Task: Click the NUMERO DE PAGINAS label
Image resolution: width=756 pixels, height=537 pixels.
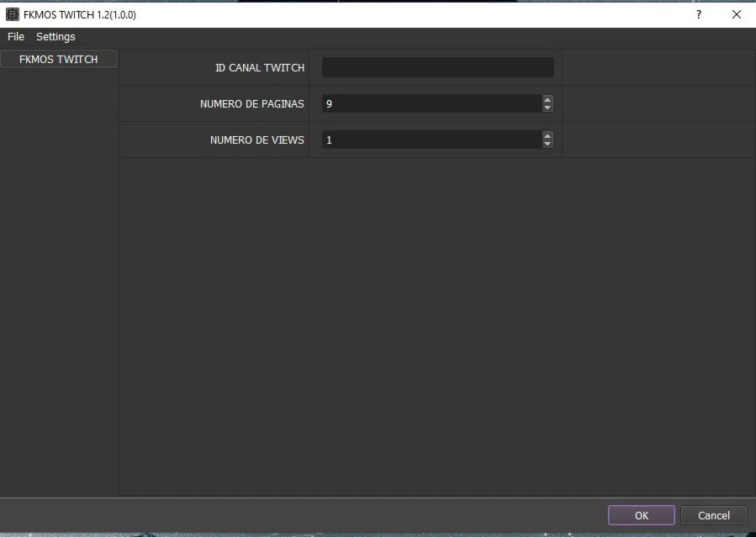Action: pos(251,104)
